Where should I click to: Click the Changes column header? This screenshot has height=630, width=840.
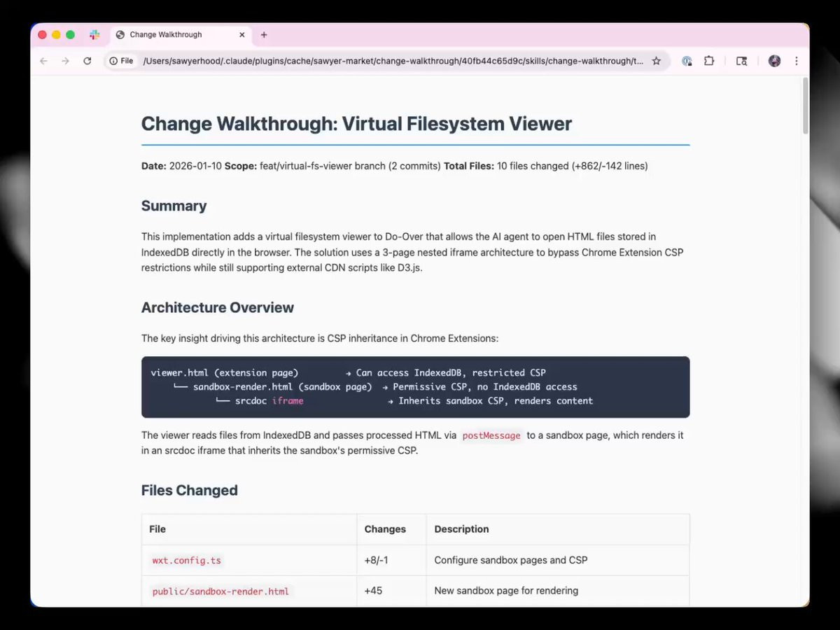tap(391, 529)
